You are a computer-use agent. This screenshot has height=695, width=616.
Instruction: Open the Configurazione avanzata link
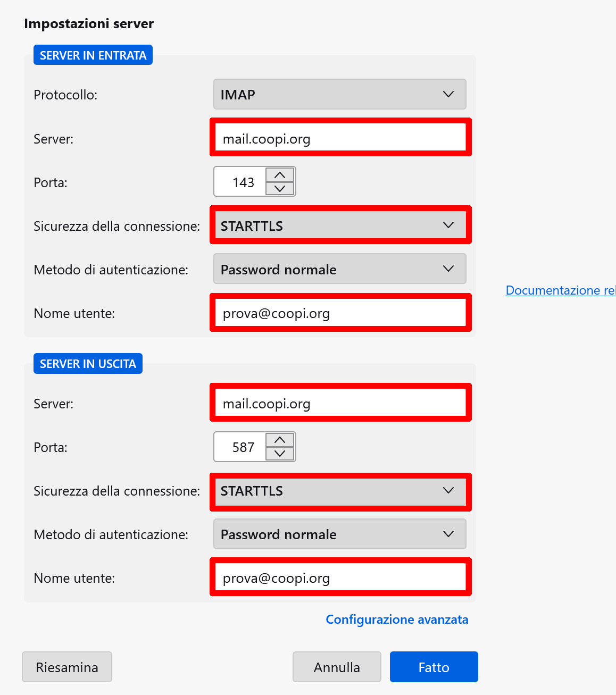click(397, 619)
